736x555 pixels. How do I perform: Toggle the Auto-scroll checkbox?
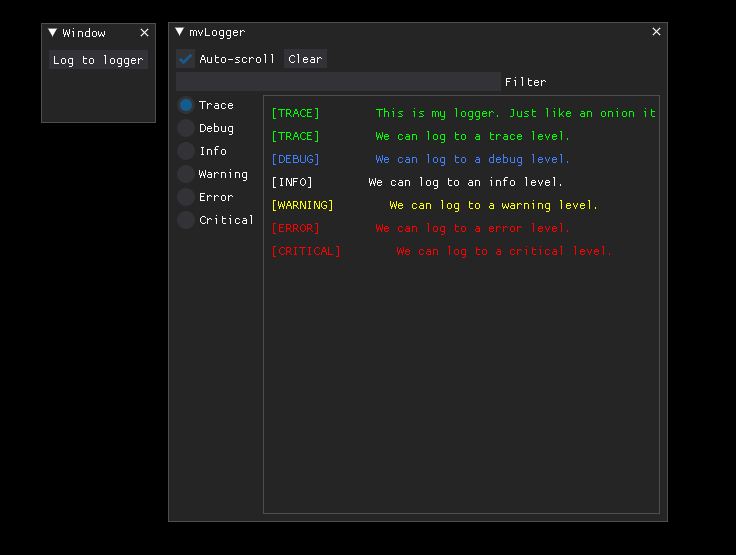(x=185, y=59)
